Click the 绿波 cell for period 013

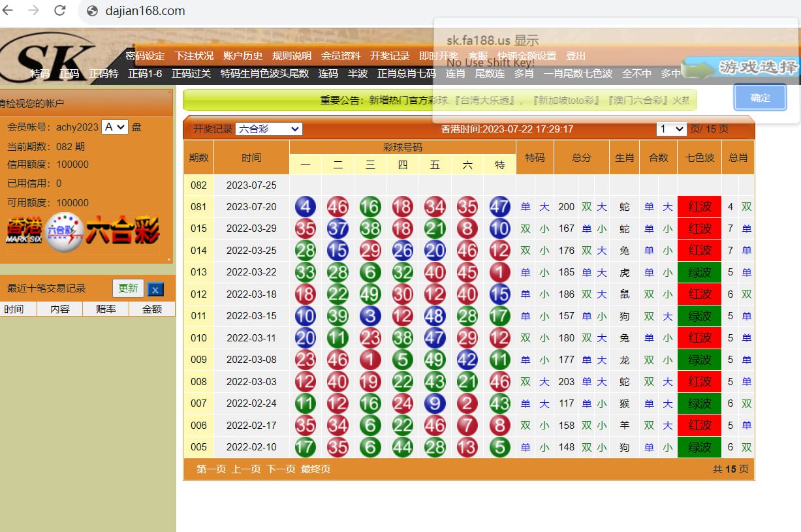pos(699,272)
